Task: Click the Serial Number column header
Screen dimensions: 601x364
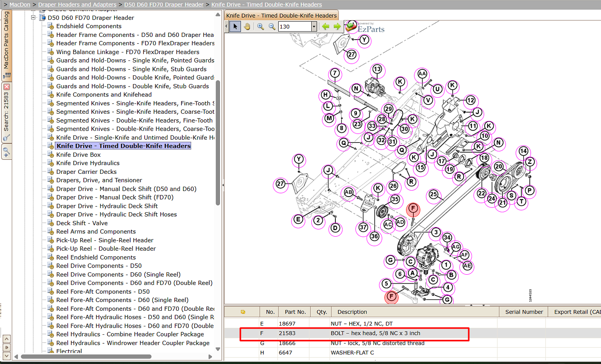Action: click(x=524, y=312)
